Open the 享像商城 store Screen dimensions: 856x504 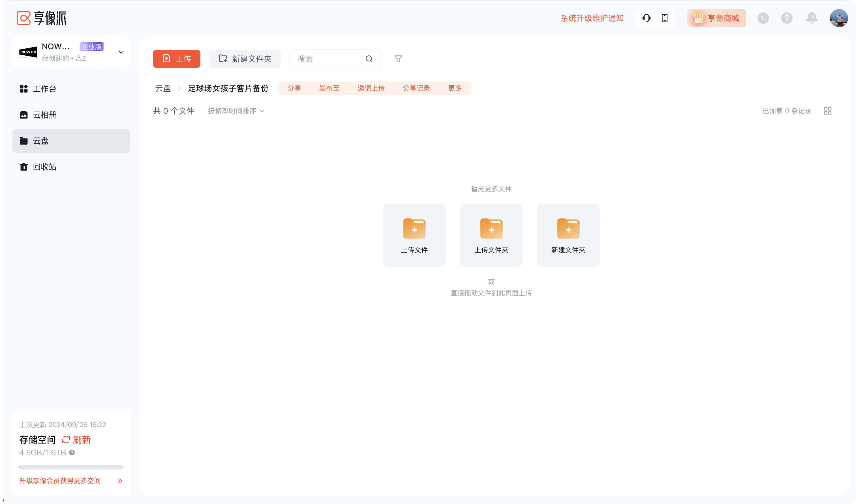716,18
